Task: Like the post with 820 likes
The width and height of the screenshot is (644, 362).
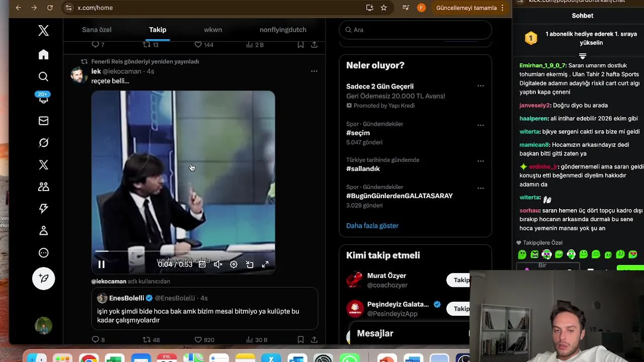Action: pos(204,340)
